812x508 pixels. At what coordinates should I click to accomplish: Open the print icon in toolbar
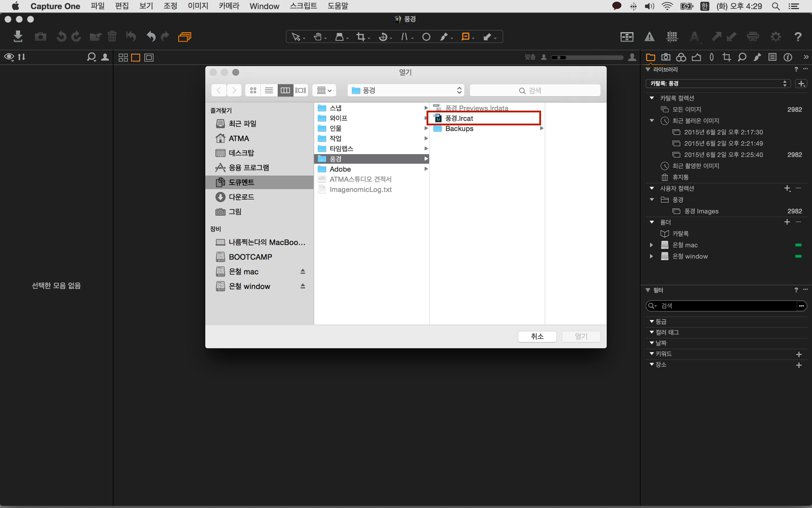click(x=753, y=37)
